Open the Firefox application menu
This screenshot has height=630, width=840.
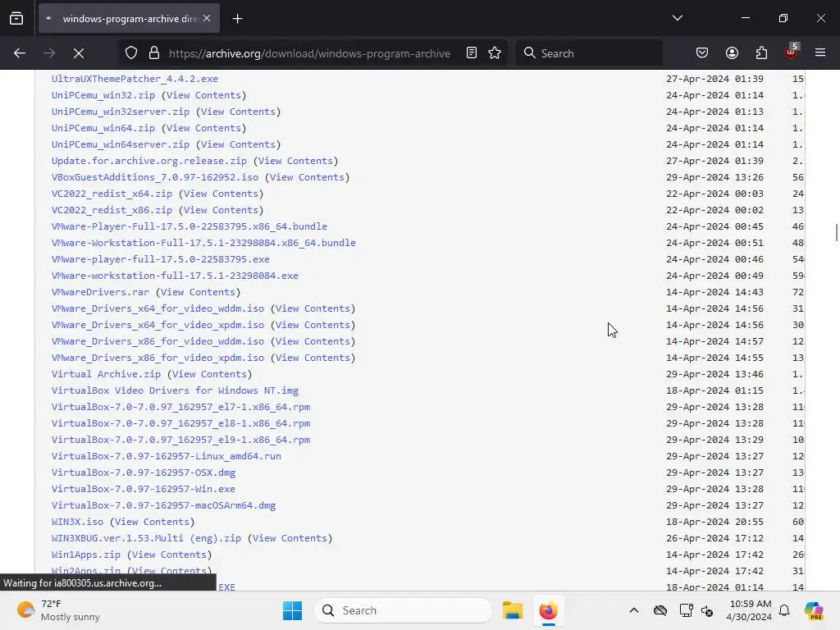tap(820, 53)
